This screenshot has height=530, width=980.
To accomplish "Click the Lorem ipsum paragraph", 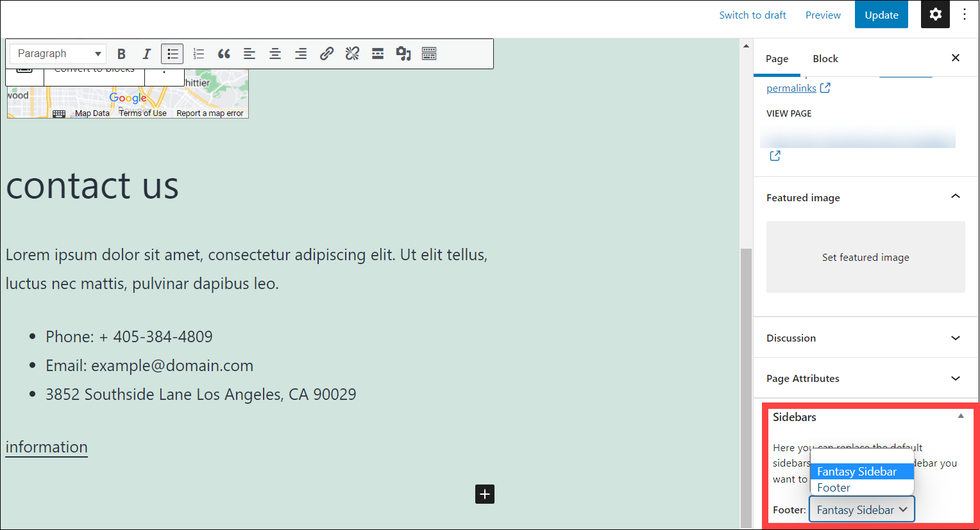I will [247, 269].
